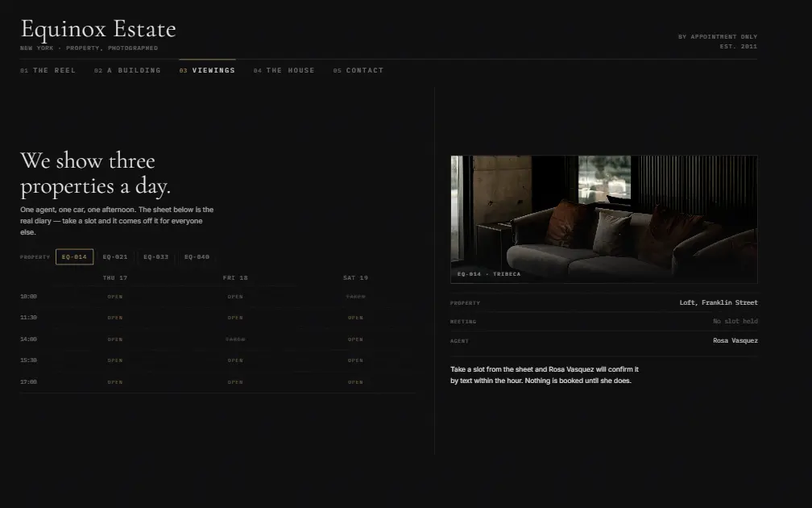Click the We show three properties heading
This screenshot has height=508, width=812.
pyautogui.click(x=96, y=173)
